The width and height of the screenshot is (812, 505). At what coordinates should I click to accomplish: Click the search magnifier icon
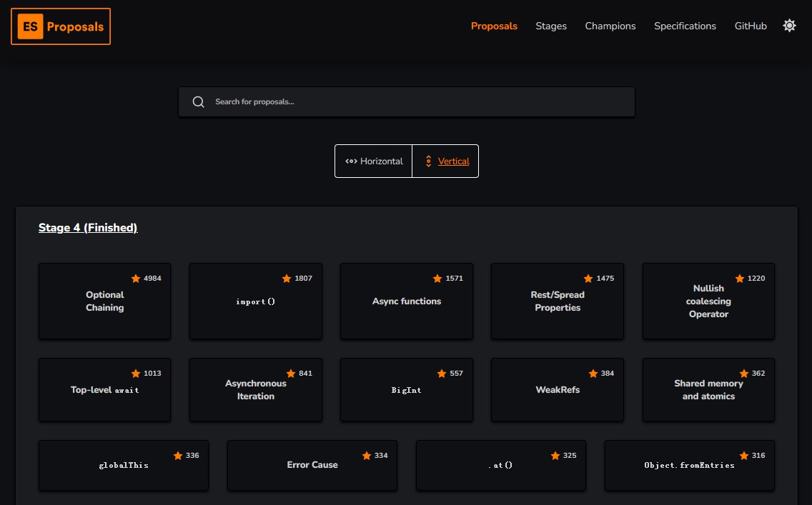(x=199, y=102)
